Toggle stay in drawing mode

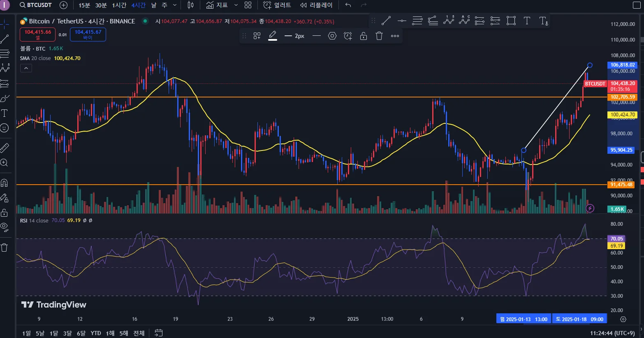[x=5, y=198]
